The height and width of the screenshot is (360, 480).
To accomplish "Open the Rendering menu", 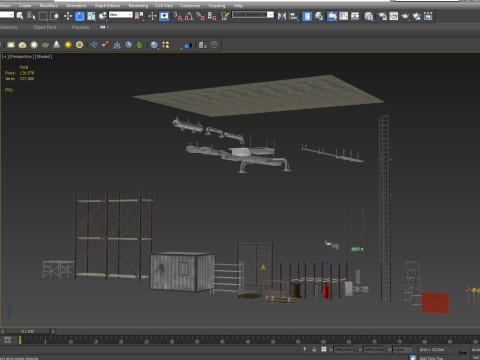I will [x=138, y=5].
